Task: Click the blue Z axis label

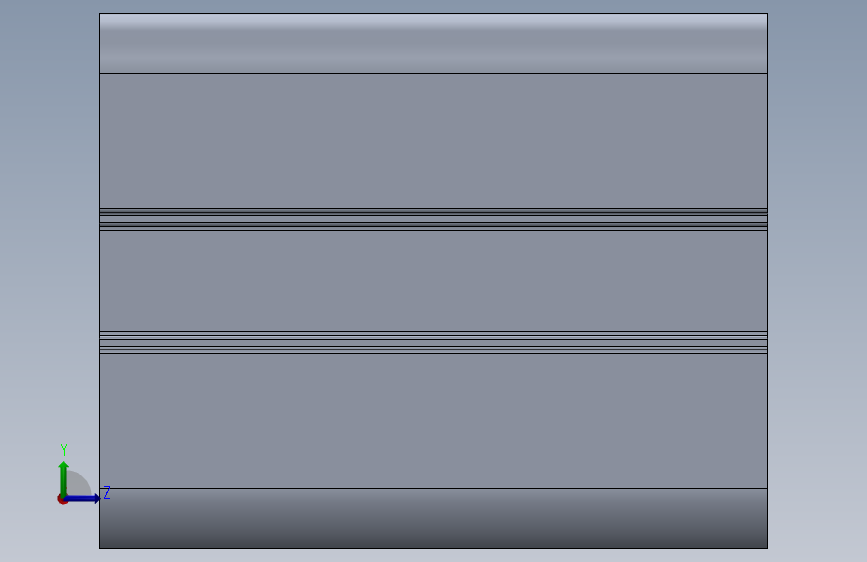Action: [107, 493]
